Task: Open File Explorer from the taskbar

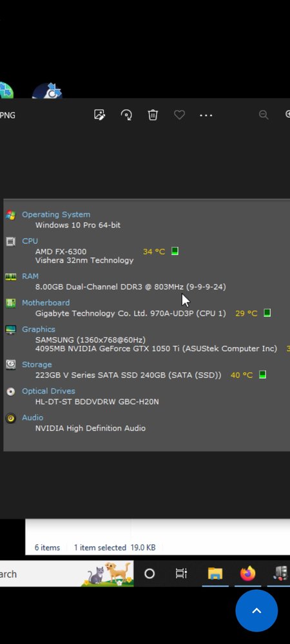Action: [x=215, y=574]
